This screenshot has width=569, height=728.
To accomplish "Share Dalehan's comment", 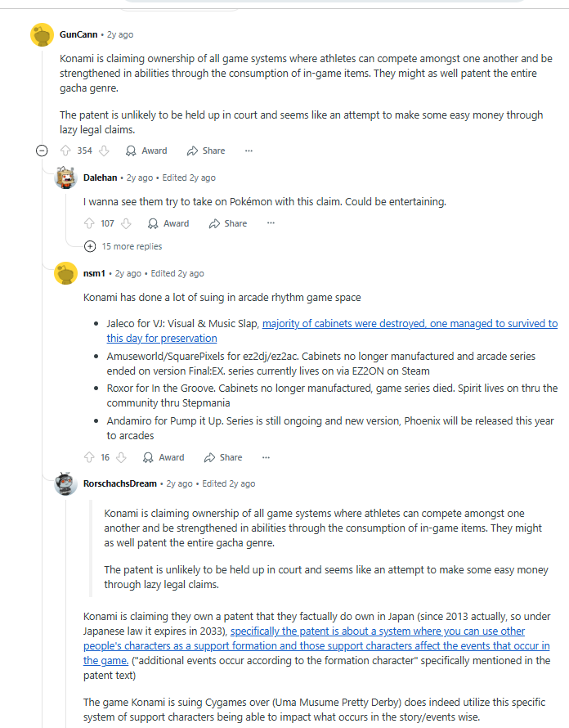I will click(x=228, y=223).
